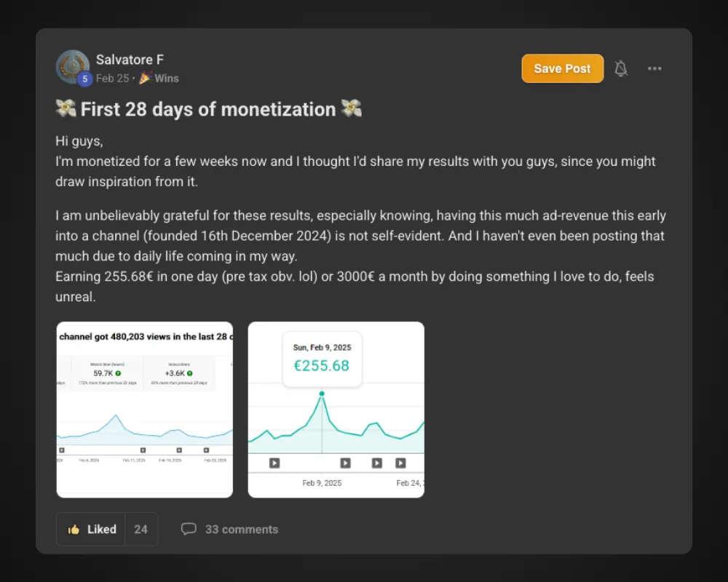Open the Wins category label
Screen dimensions: 728x582
coord(166,78)
